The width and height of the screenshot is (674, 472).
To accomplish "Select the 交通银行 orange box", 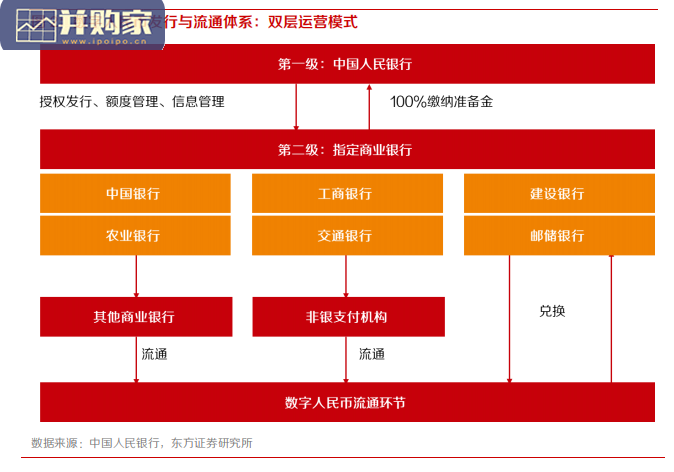I will (347, 236).
